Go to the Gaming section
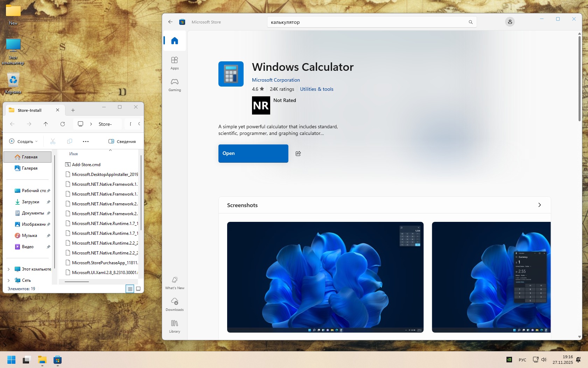This screenshot has height=368, width=588. point(175,84)
